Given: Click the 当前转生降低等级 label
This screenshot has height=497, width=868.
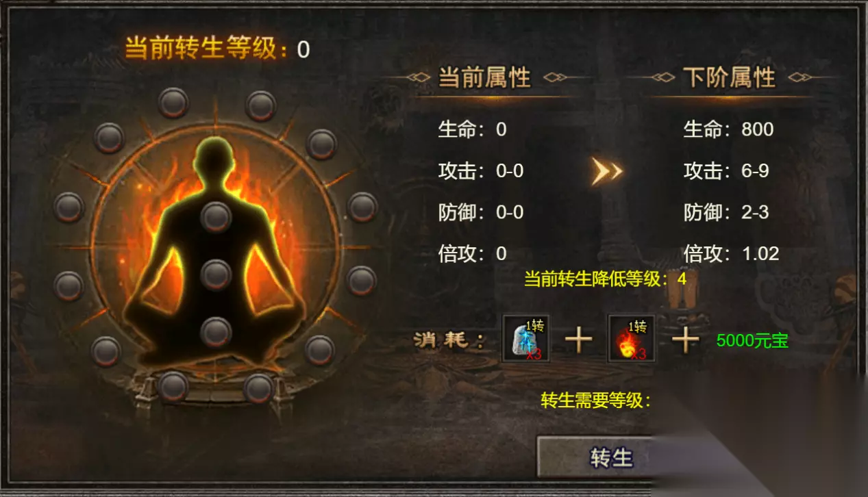Looking at the screenshot, I should pos(599,279).
